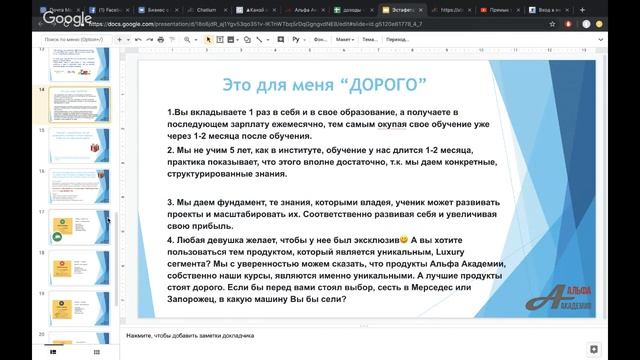Click the undo arrow icon
Viewport: 640px width, 360px height.
[x=138, y=40]
